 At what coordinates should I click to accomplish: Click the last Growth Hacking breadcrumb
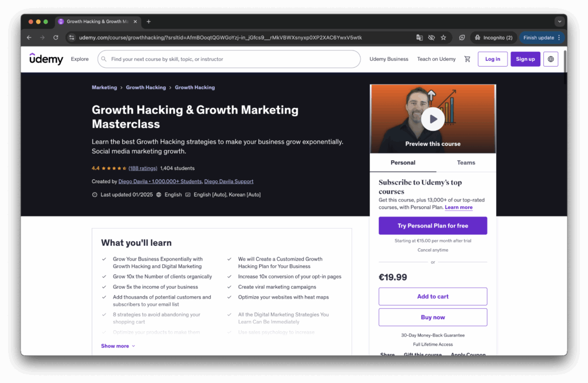point(195,87)
